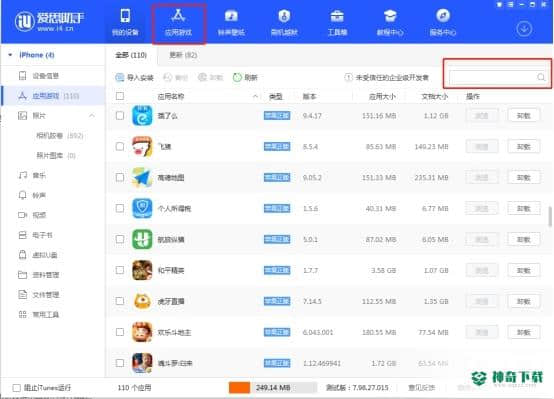Open Videos in the sidebar
554x399 pixels.
[x=53, y=215]
